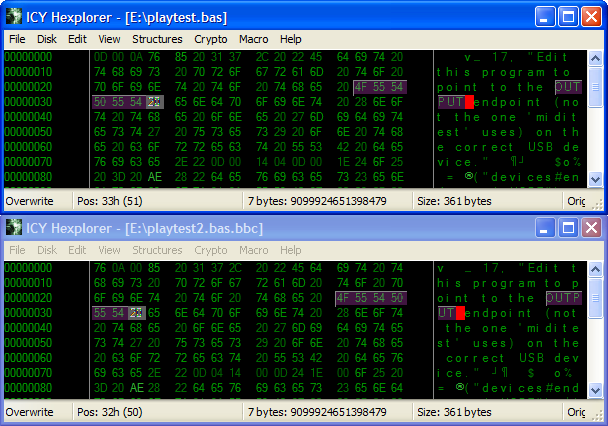Click offset 00000070 in playtest2.bas.bbc window
608x426 pixels.
click(x=28, y=373)
